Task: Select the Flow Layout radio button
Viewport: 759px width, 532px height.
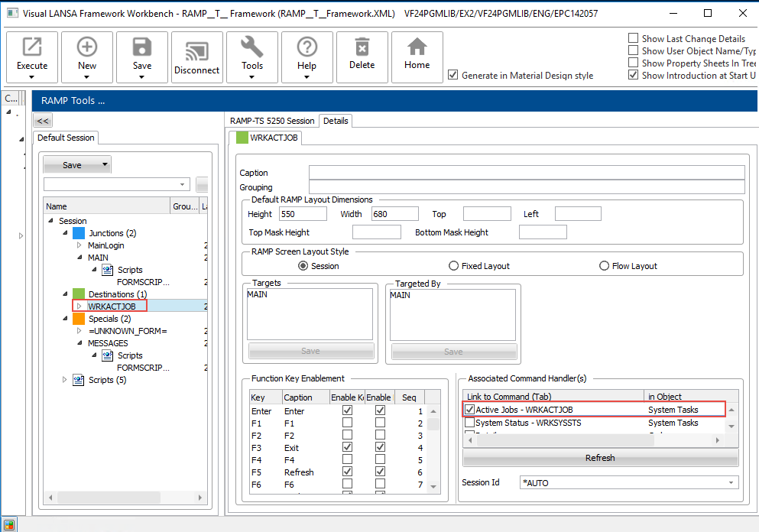Action: [605, 266]
